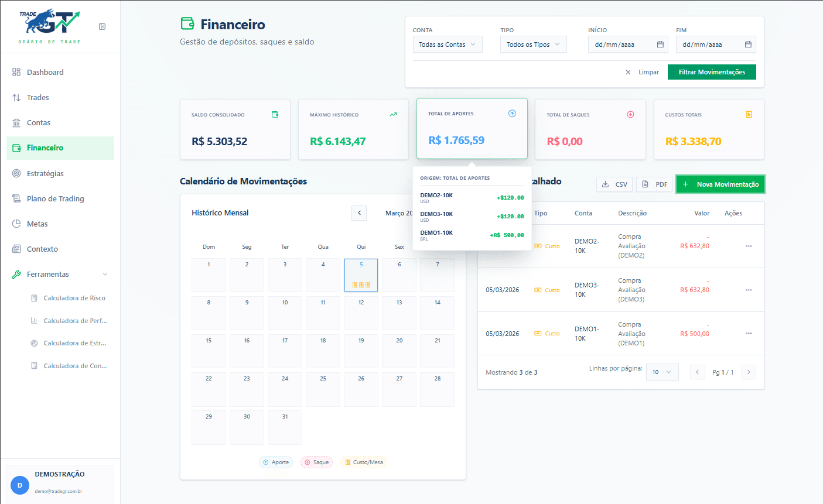
Task: Open the Todas as Contas dropdown
Action: 447,44
